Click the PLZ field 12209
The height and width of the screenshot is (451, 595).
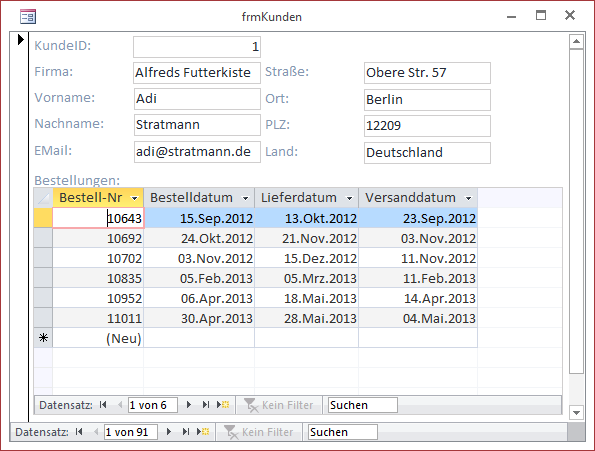(427, 126)
